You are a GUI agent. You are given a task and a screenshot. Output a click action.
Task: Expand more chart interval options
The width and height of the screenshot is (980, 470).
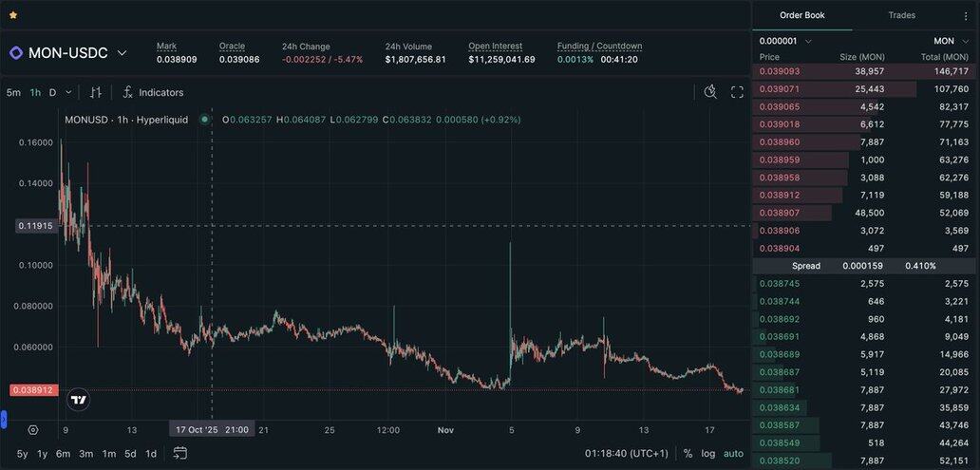pos(68,92)
